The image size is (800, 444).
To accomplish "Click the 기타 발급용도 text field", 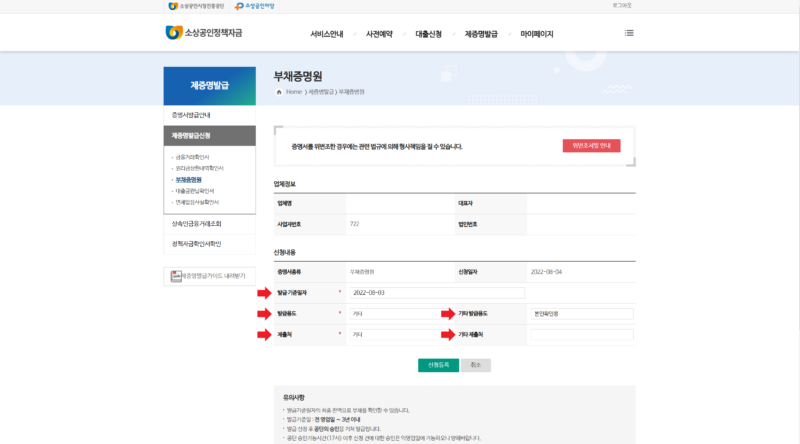I will pos(582,314).
